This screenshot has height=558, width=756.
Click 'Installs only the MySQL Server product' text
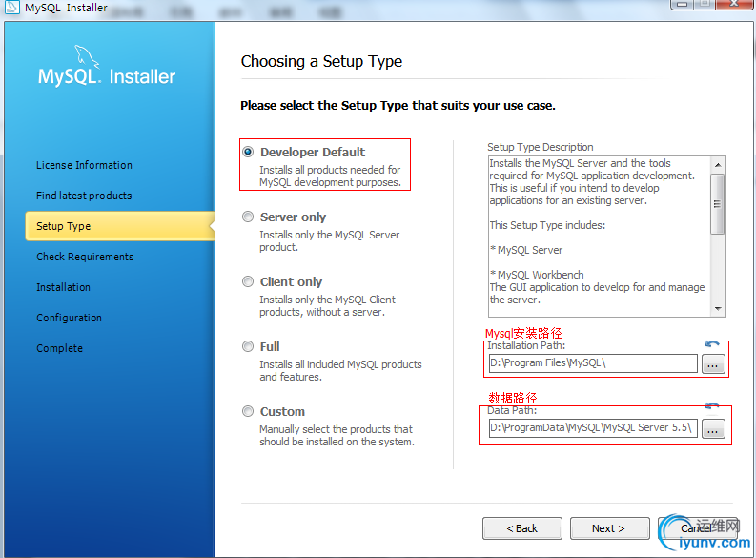[329, 241]
